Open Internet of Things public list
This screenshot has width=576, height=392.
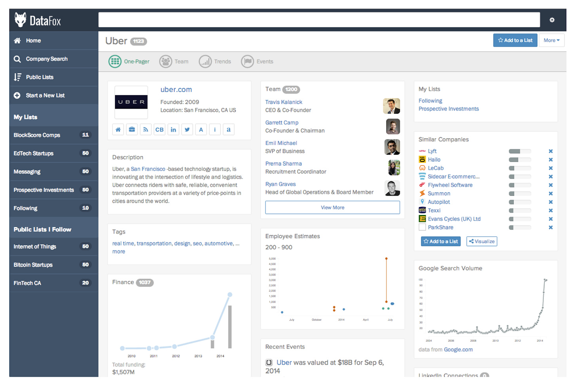[x=54, y=247]
